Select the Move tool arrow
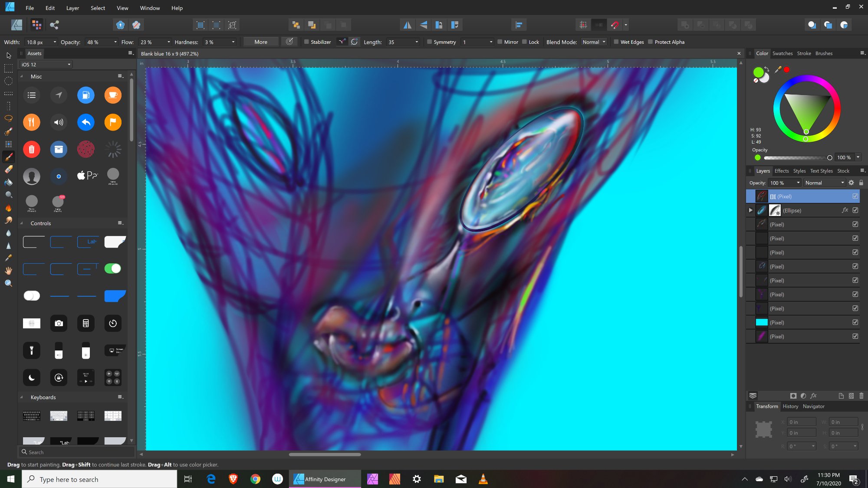This screenshot has height=488, width=868. coord(9,56)
